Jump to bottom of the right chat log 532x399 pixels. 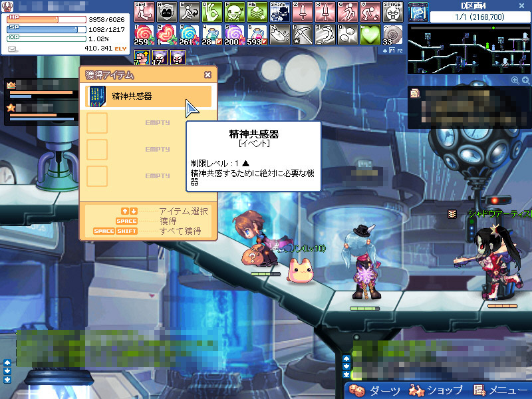click(346, 374)
